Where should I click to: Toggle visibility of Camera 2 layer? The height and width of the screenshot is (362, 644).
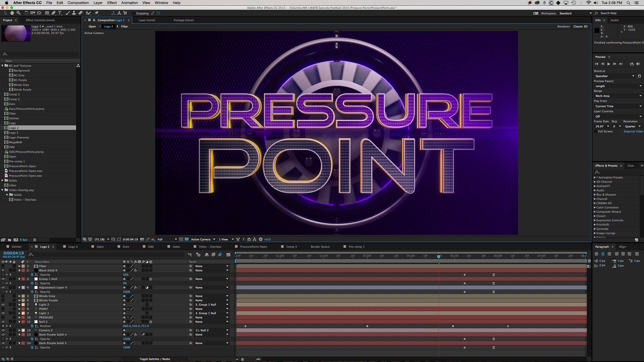click(x=3, y=330)
